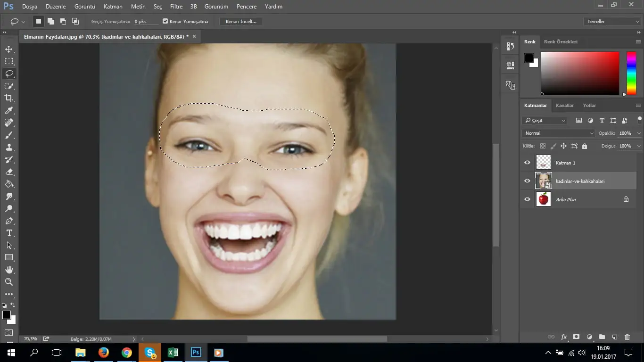644x362 pixels.
Task: Open the Opaklık percentage dropdown arrow
Action: (x=639, y=133)
